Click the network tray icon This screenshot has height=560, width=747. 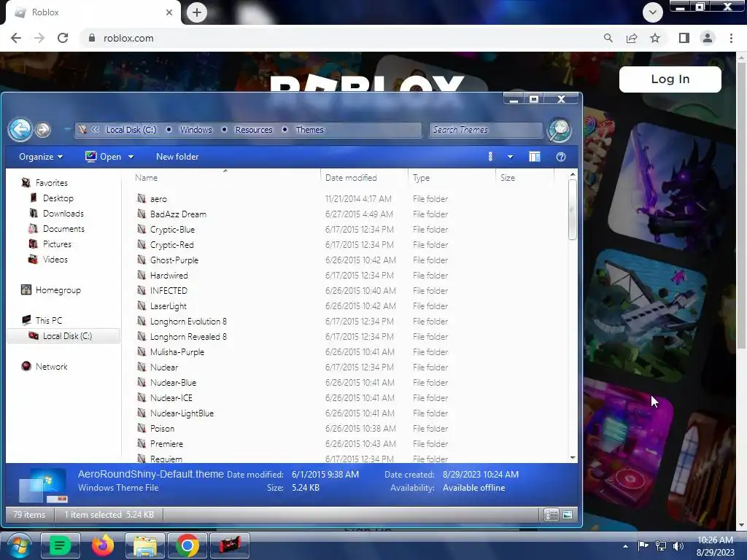661,545
